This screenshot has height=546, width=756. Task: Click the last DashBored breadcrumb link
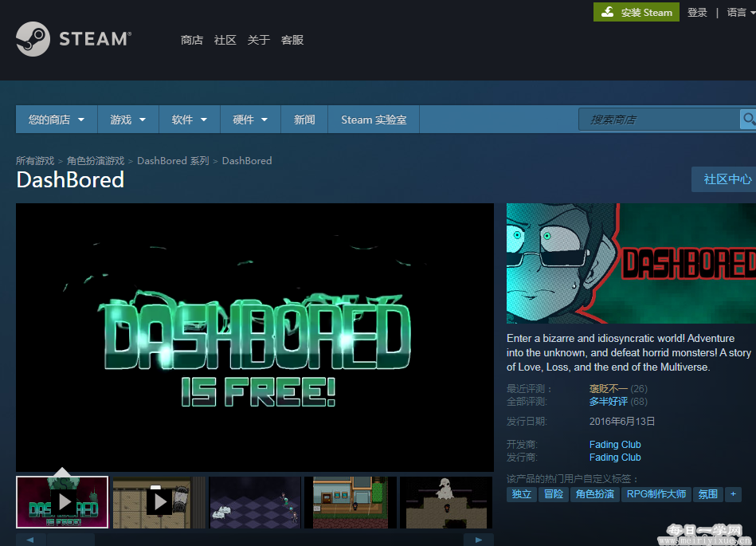(247, 161)
